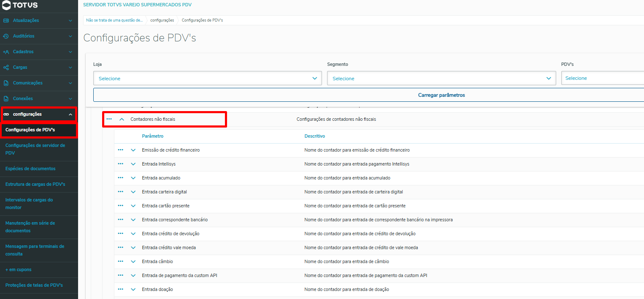
Task: Open options menu for Entrada crédito vale moeda
Action: point(121,247)
